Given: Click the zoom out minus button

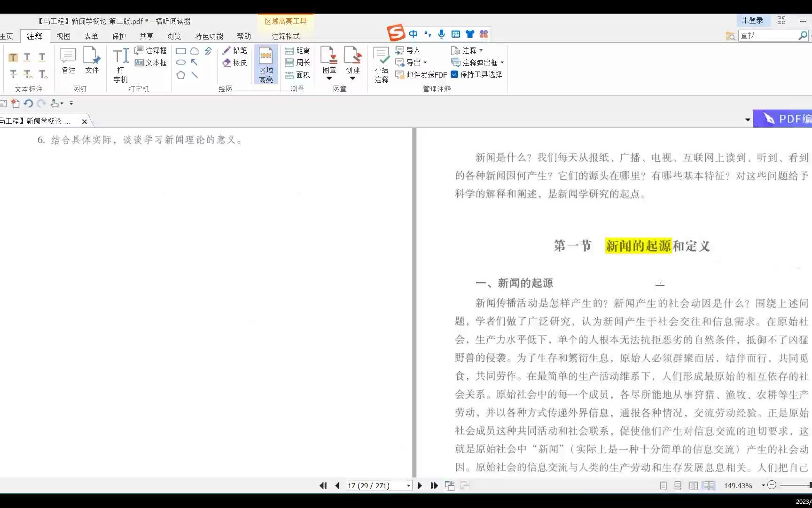Looking at the screenshot, I should 772,485.
